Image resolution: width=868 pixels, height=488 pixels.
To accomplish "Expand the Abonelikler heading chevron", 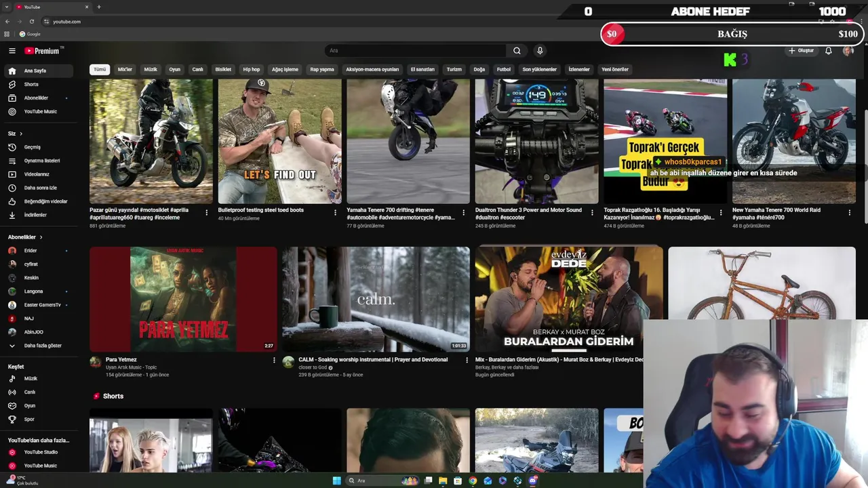I will (x=41, y=237).
